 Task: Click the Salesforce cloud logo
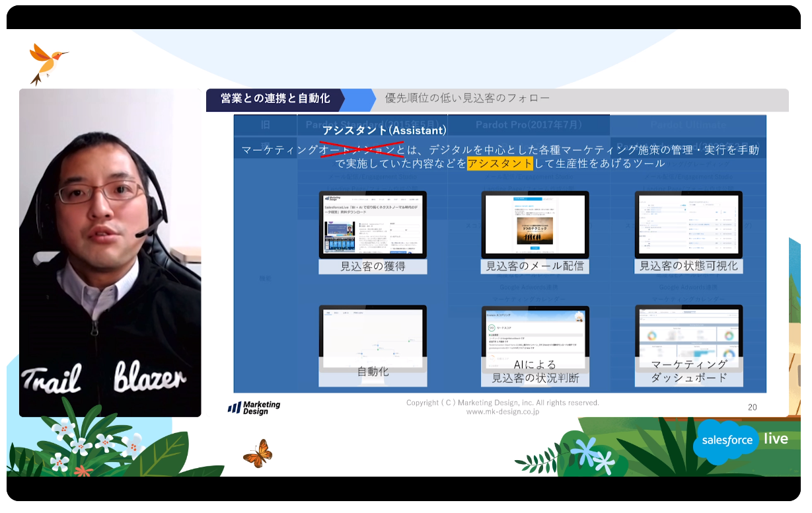(727, 440)
